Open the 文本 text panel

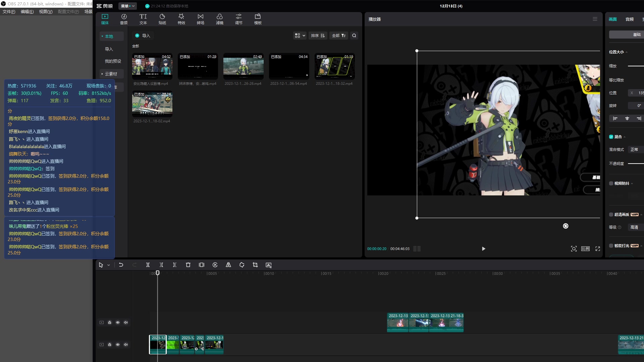pyautogui.click(x=143, y=19)
